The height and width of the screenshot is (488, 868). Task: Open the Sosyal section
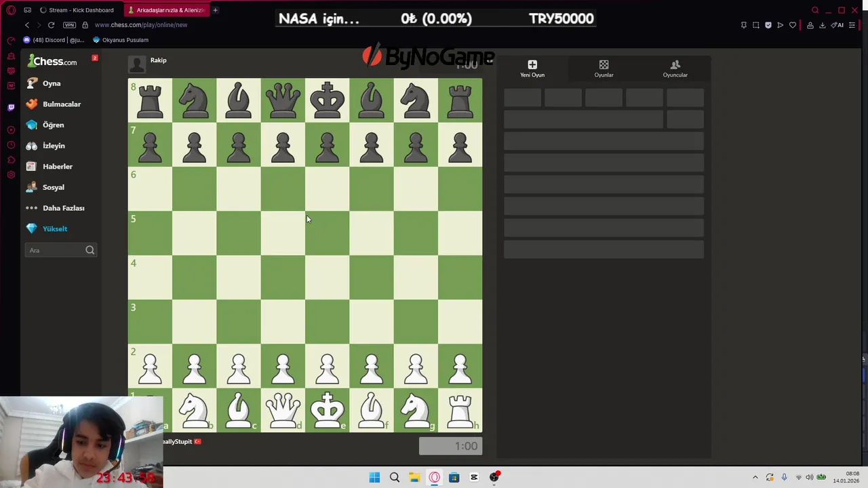tap(45, 187)
